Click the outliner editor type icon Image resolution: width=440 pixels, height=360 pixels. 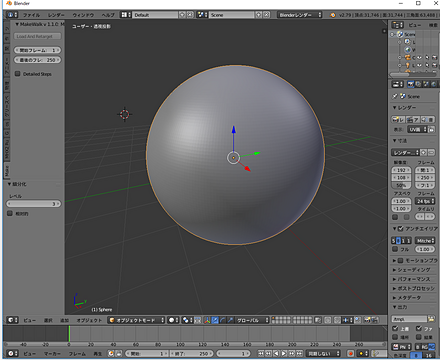(397, 25)
